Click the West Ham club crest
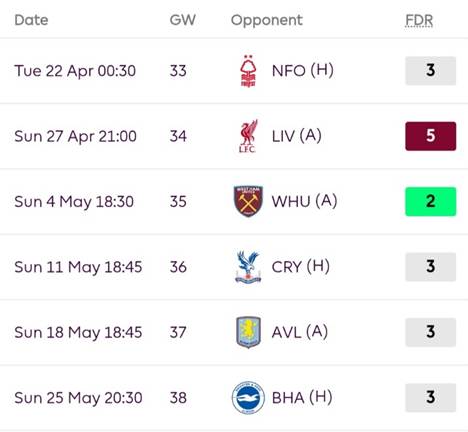Image resolution: width=468 pixels, height=432 pixels. pos(248,201)
